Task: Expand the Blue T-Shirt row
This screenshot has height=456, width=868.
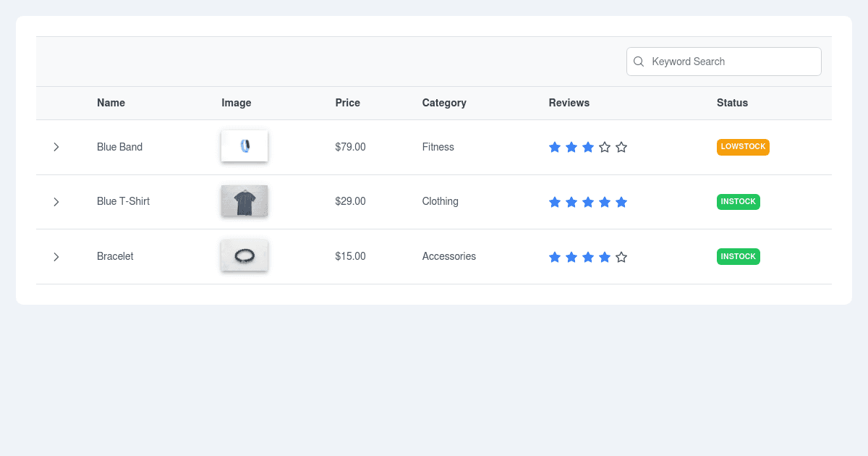Action: [56, 202]
